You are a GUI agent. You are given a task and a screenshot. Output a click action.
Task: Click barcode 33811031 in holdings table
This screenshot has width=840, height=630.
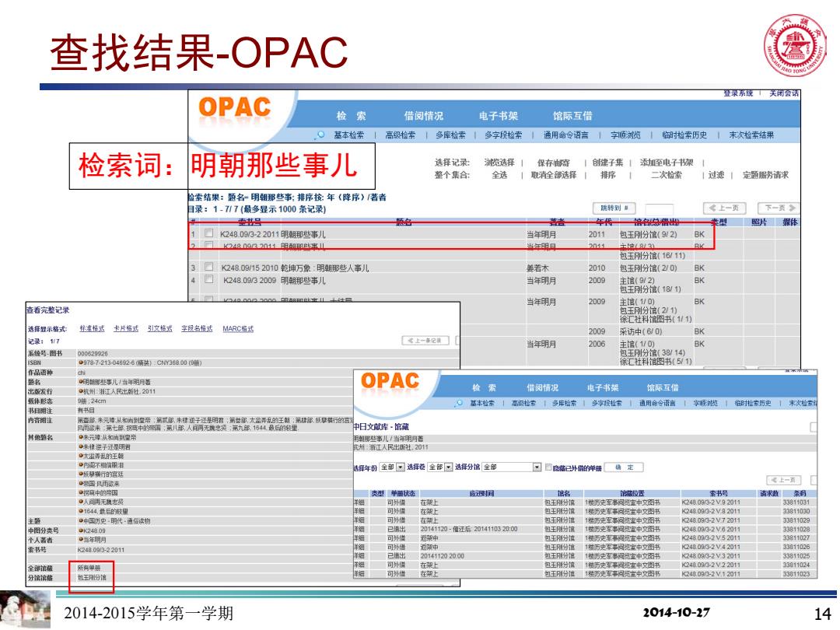(796, 502)
